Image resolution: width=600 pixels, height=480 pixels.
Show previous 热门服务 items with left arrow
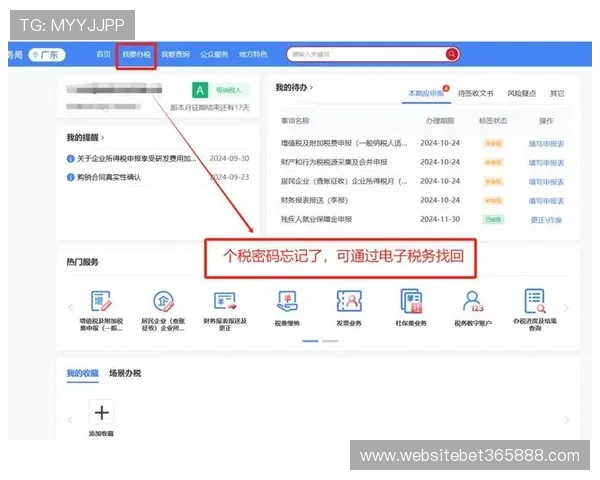point(70,308)
